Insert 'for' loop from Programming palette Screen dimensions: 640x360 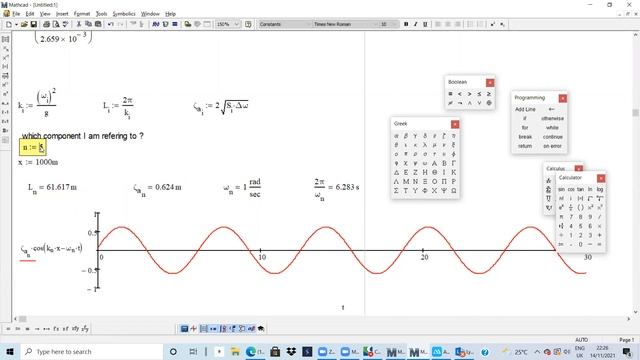(x=525, y=128)
